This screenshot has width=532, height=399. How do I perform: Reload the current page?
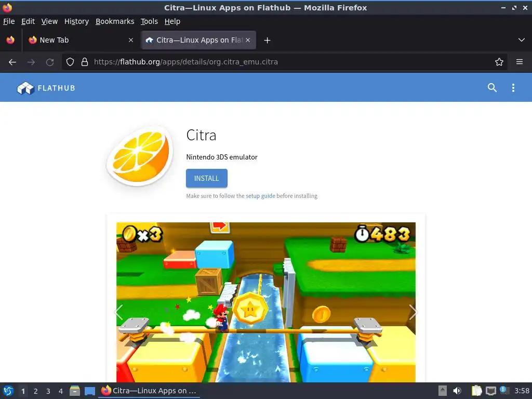[50, 62]
